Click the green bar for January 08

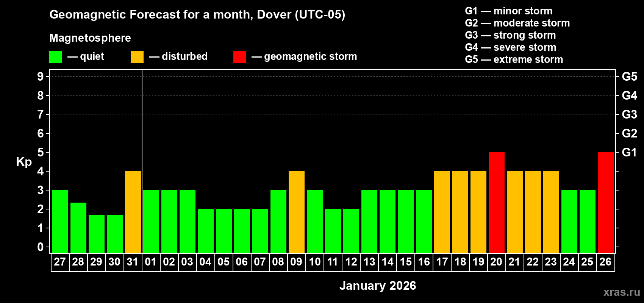pos(278,221)
